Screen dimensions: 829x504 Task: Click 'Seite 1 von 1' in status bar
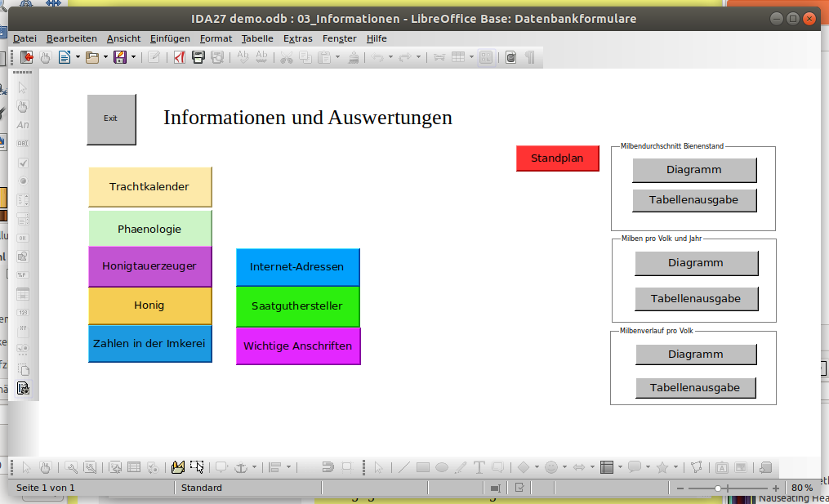tap(46, 488)
